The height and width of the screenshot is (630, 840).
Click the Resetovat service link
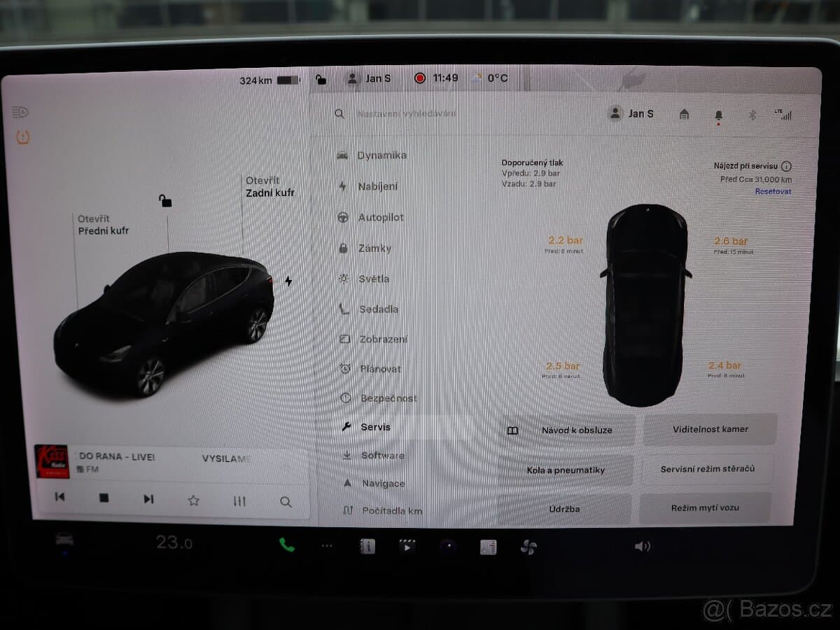point(773,191)
